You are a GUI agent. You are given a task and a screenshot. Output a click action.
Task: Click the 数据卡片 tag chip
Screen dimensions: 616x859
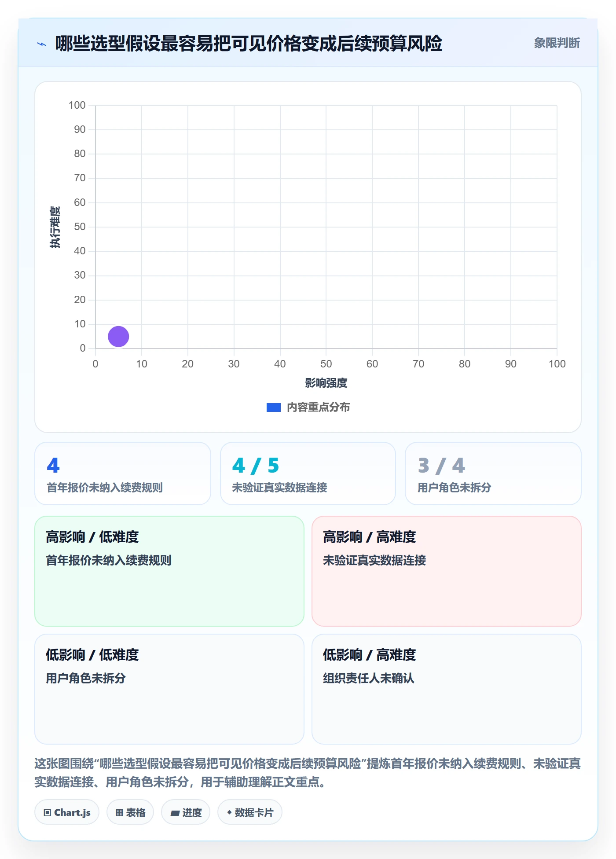250,812
